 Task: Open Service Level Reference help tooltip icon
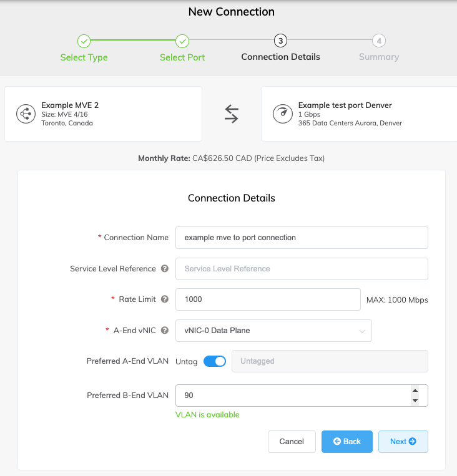(165, 269)
